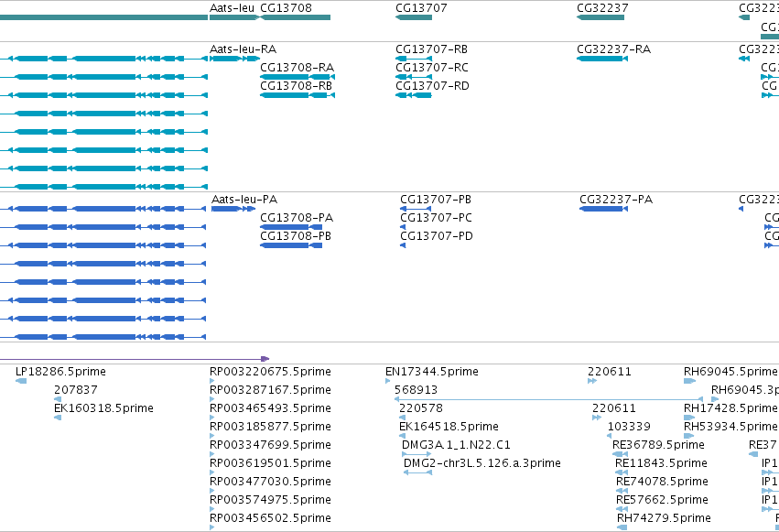Click the CG13708-RA transcript label

(298, 68)
